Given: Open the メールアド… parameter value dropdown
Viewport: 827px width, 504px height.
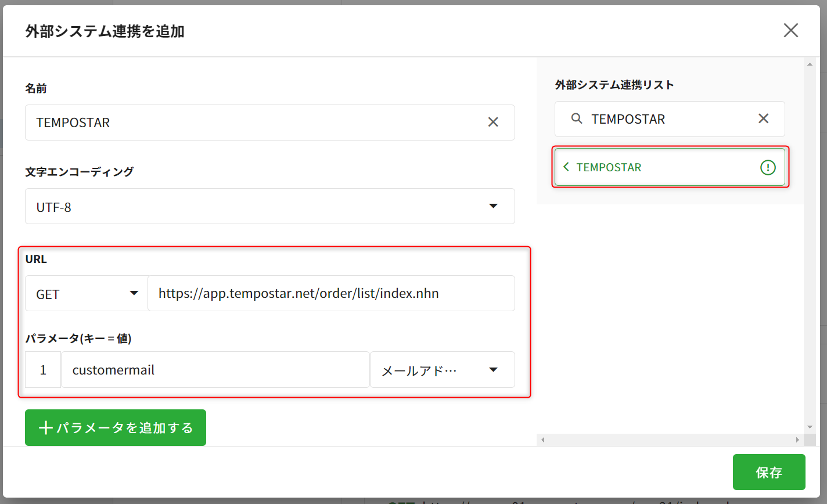Looking at the screenshot, I should (493, 370).
